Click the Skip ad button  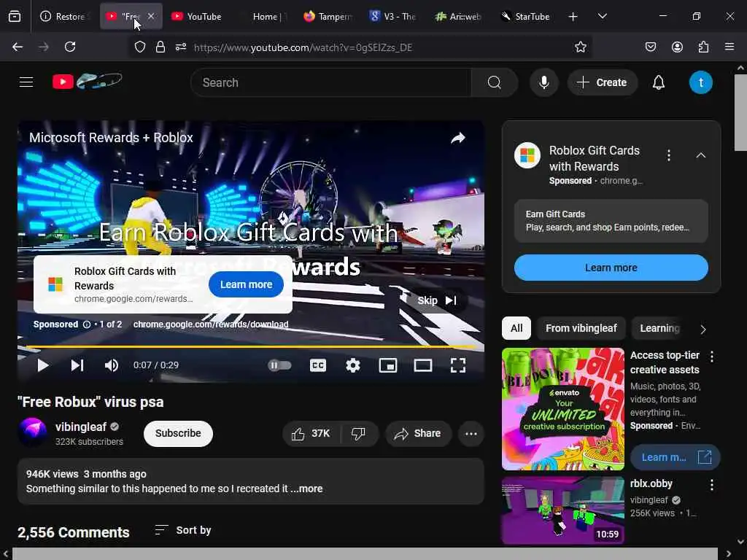(x=436, y=300)
